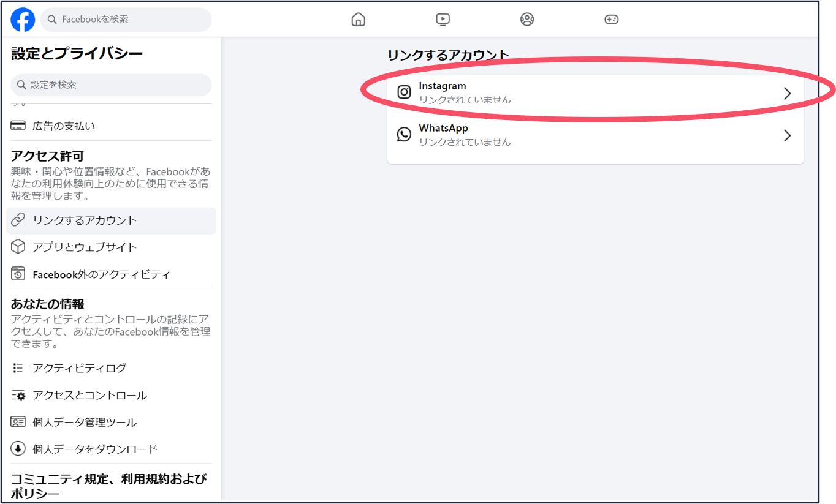Open アプリとウェブサイト settings

click(85, 247)
